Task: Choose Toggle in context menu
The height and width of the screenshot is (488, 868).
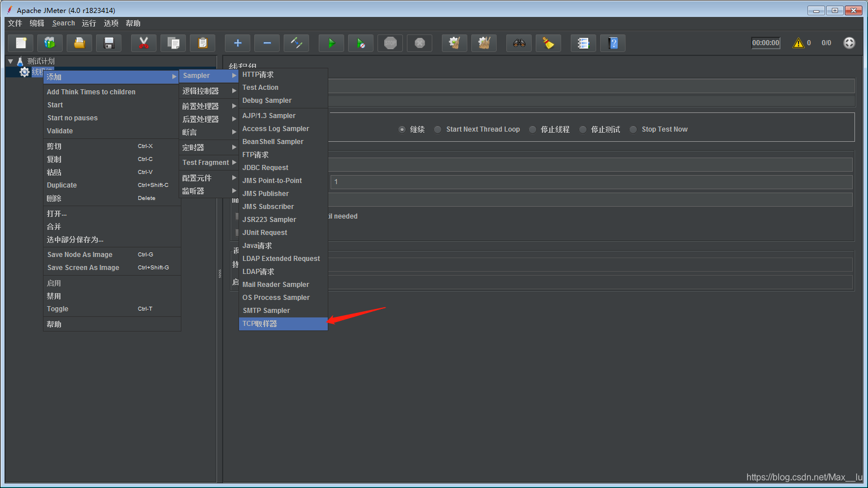Action: click(112, 309)
